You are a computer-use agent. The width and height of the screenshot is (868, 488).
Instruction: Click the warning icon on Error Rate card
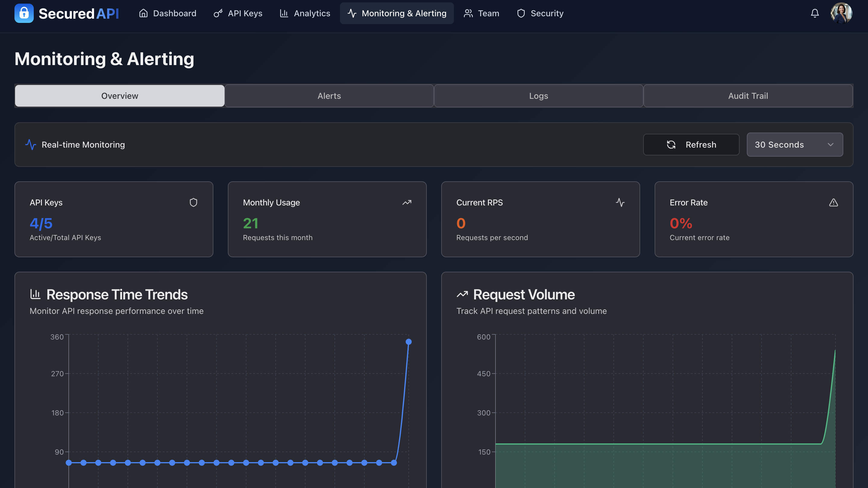[834, 202]
